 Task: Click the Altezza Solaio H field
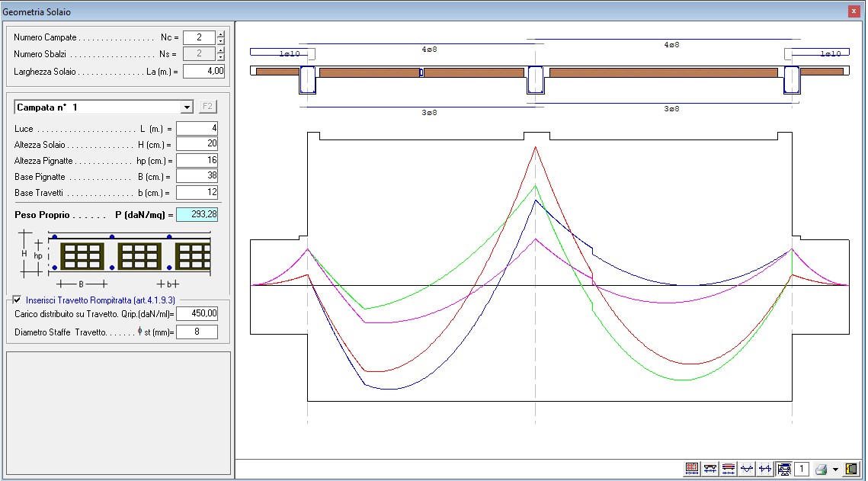(197, 144)
